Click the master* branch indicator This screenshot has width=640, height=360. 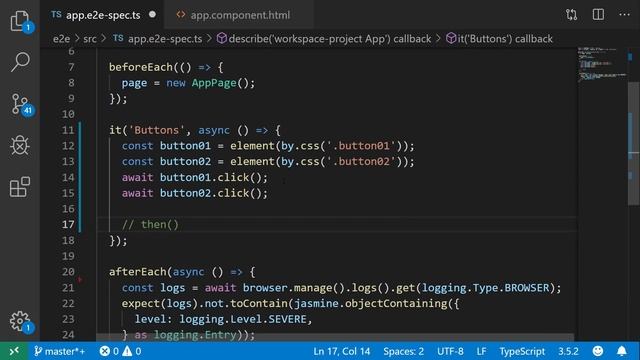coord(60,351)
